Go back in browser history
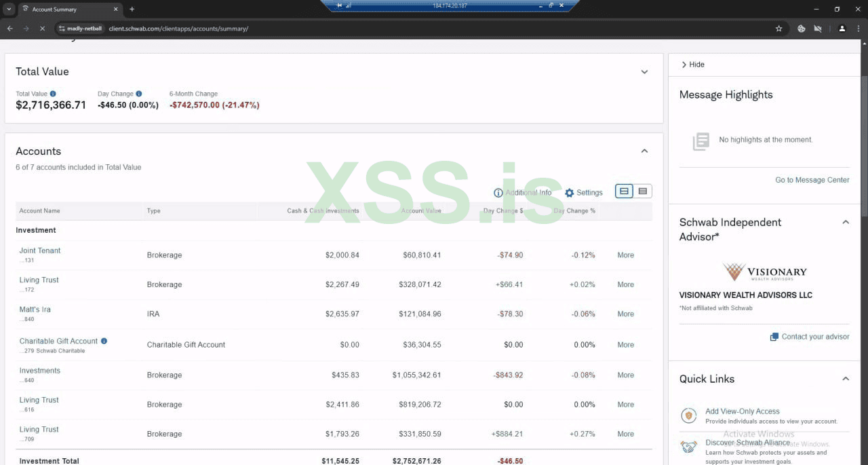The height and width of the screenshot is (465, 868). point(9,29)
